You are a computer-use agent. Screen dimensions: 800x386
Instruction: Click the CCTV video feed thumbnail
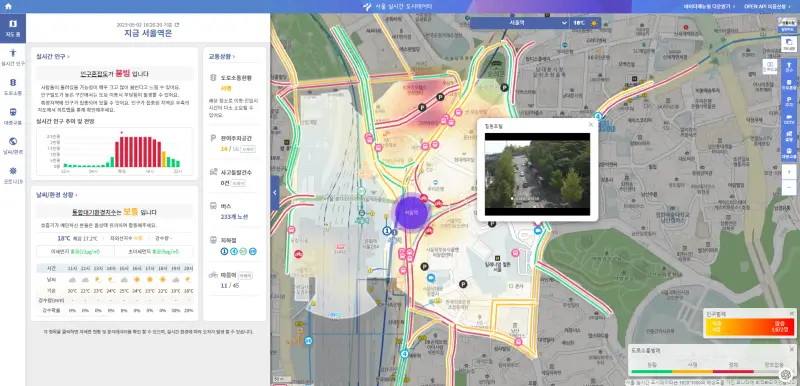pyautogui.click(x=537, y=174)
